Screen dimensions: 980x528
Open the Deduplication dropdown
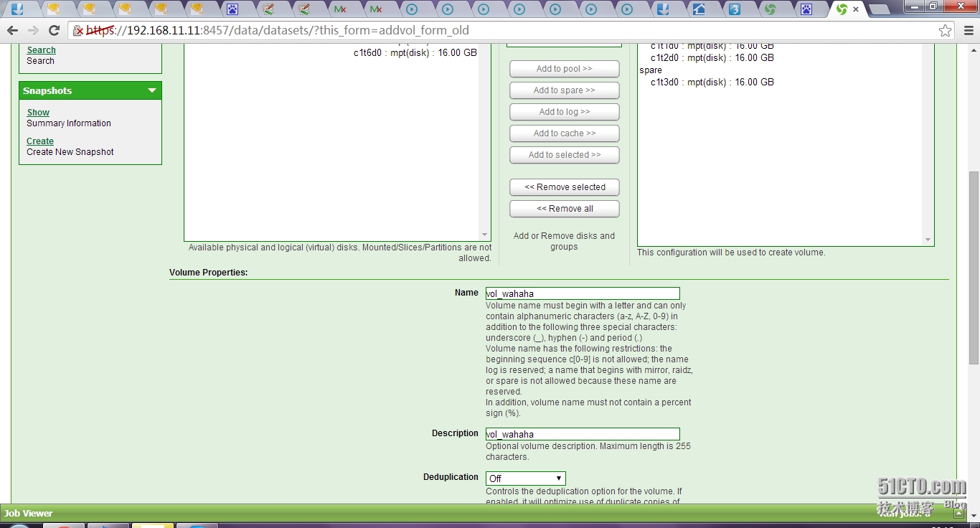[526, 478]
